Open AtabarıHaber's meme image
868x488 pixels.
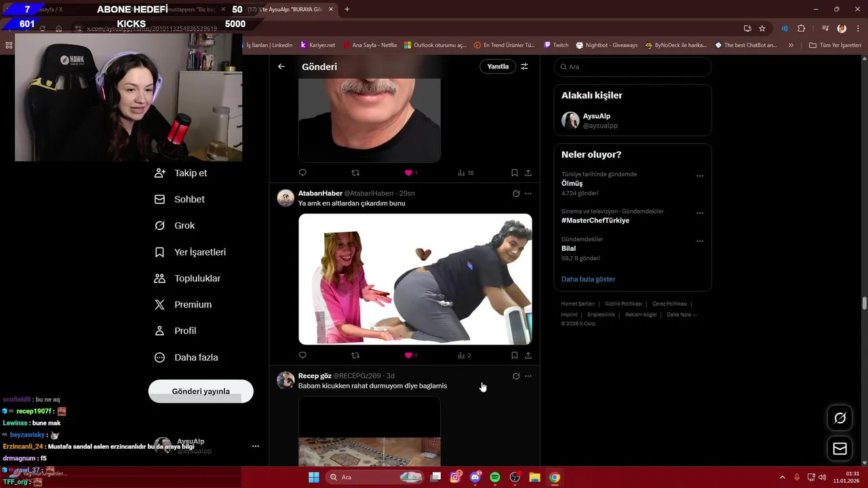pos(415,279)
